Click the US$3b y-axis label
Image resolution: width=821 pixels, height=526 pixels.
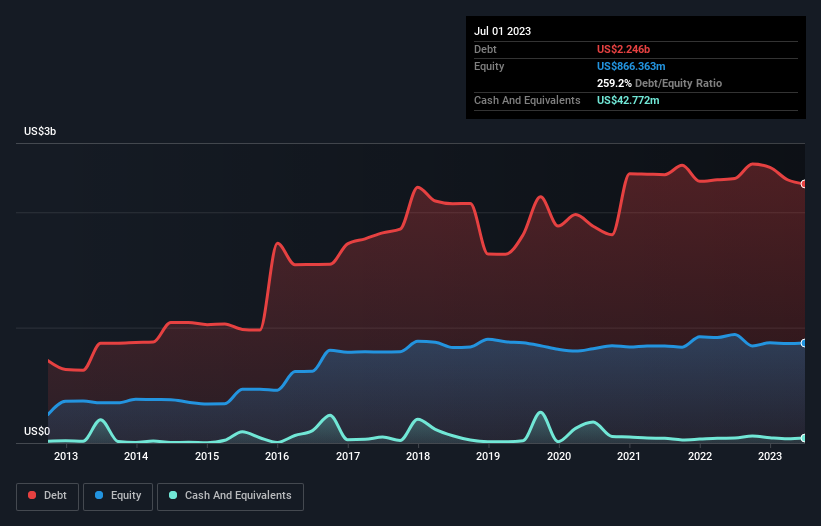click(40, 131)
